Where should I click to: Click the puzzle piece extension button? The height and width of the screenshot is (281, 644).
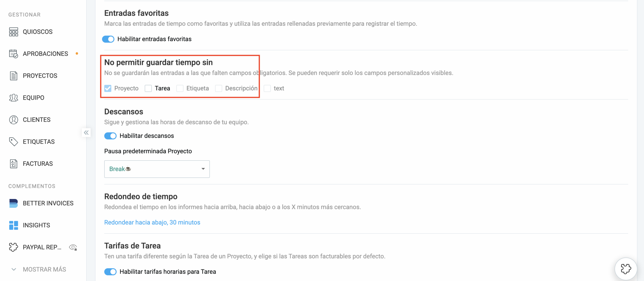[625, 269]
